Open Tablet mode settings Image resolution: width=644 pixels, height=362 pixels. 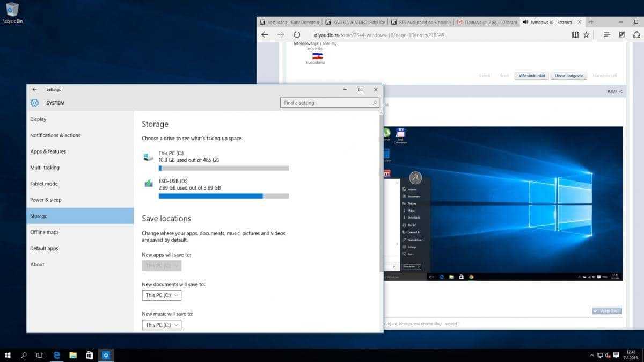pyautogui.click(x=80, y=184)
